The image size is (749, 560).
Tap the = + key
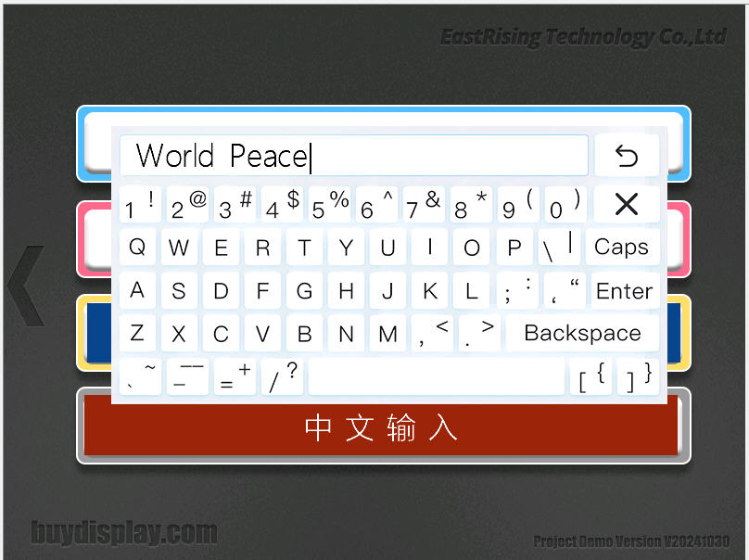[x=235, y=377]
